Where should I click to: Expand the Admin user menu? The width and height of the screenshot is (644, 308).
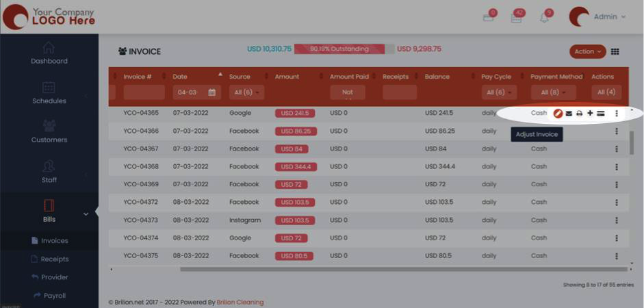(x=609, y=17)
